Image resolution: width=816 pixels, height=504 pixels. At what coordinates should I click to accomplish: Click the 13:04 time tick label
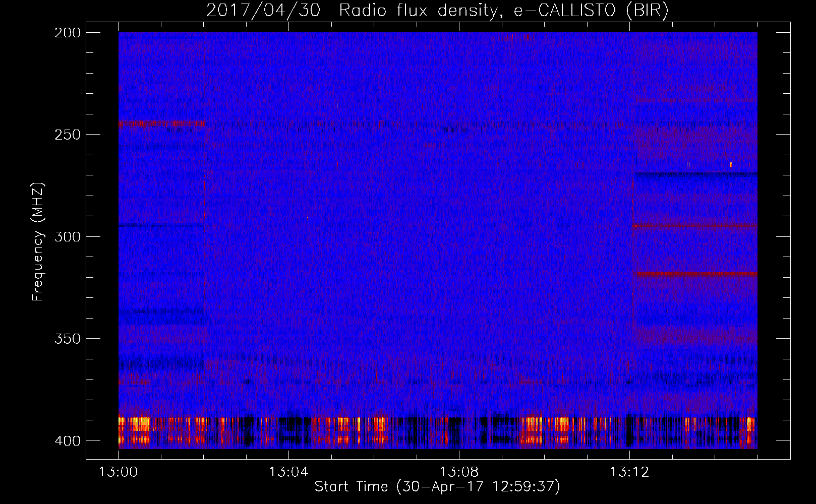pyautogui.click(x=288, y=472)
